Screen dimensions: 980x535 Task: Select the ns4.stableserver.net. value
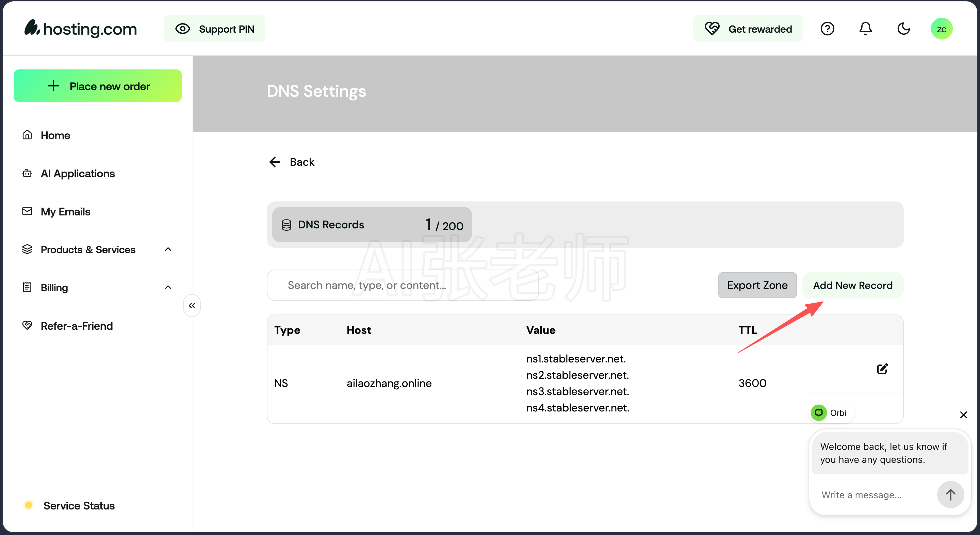(x=578, y=408)
